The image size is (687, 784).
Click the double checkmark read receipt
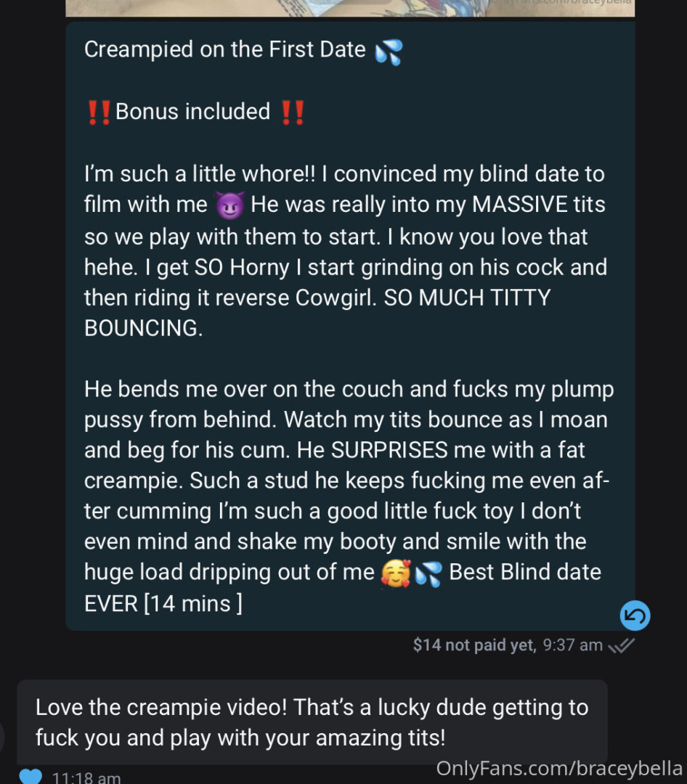coord(622,645)
